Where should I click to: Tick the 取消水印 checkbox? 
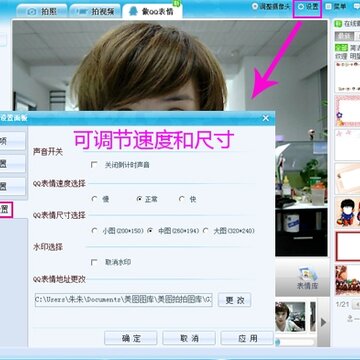(x=94, y=262)
